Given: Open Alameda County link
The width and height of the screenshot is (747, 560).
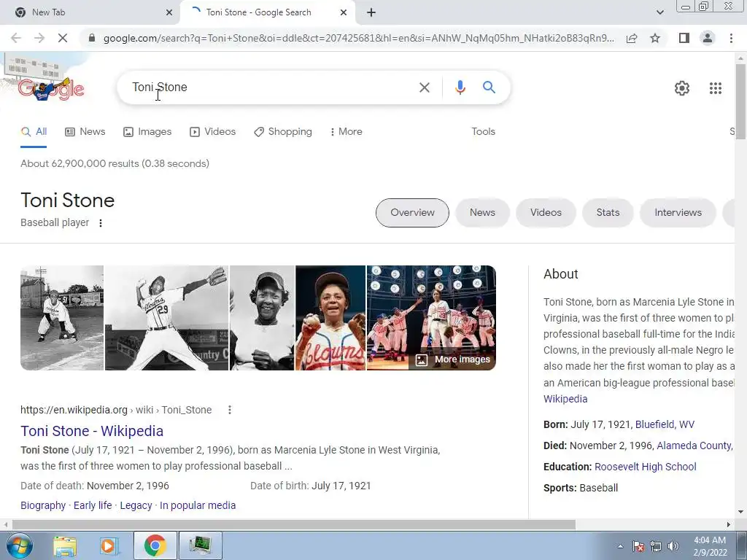Looking at the screenshot, I should pos(694,446).
